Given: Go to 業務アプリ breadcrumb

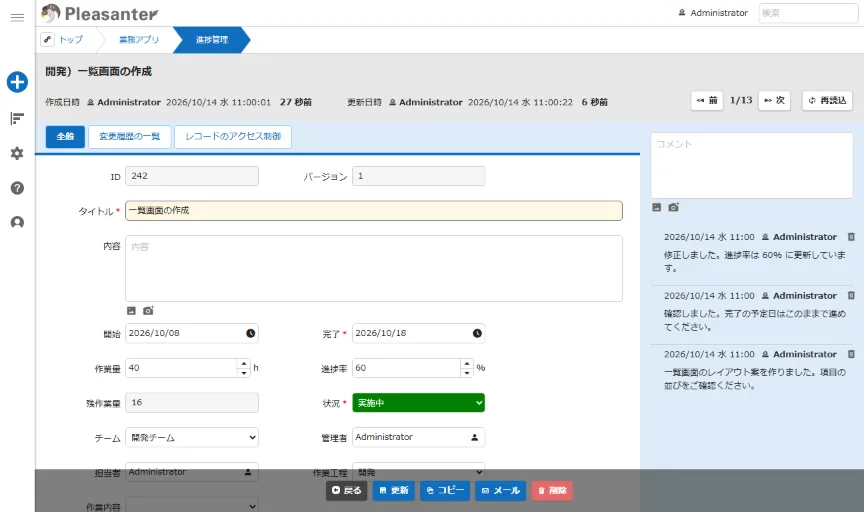Looking at the screenshot, I should coord(139,40).
